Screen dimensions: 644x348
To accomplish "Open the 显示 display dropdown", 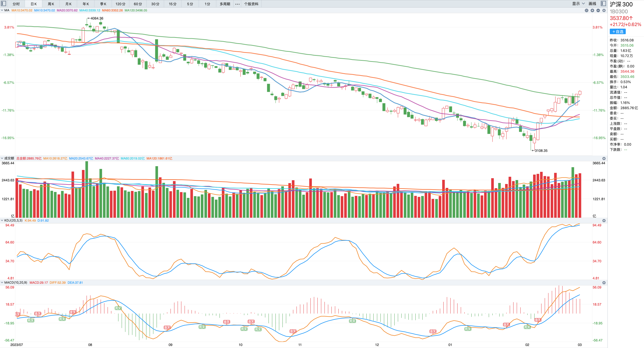I will pyautogui.click(x=578, y=3).
